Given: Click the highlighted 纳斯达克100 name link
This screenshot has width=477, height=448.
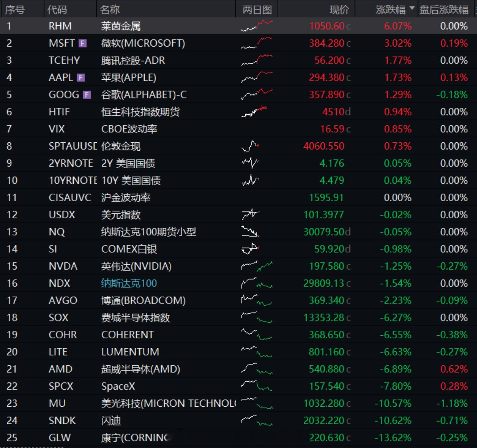Looking at the screenshot, I should click(x=129, y=283).
